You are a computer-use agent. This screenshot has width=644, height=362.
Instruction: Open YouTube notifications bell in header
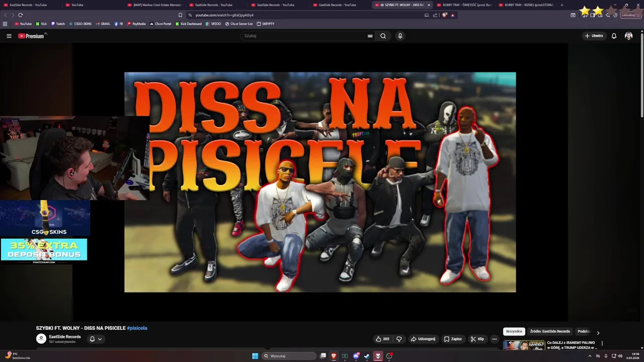pyautogui.click(x=614, y=36)
